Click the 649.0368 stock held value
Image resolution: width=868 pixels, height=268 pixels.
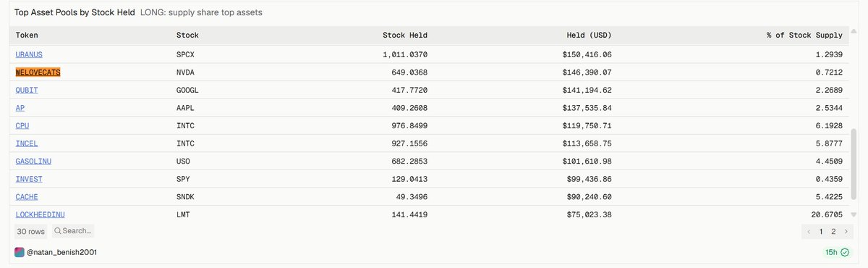pyautogui.click(x=409, y=72)
